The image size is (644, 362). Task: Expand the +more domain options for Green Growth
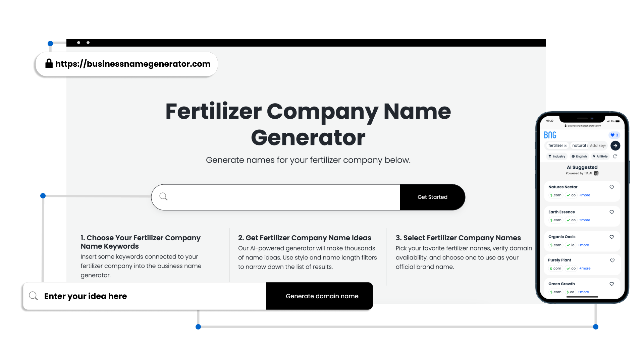tap(583, 292)
